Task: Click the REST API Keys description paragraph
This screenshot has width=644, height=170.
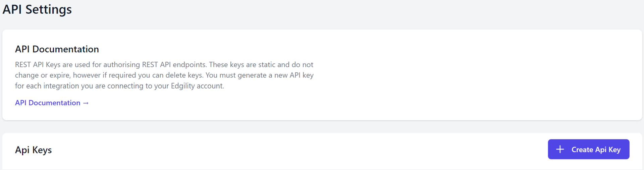Action: (x=164, y=75)
